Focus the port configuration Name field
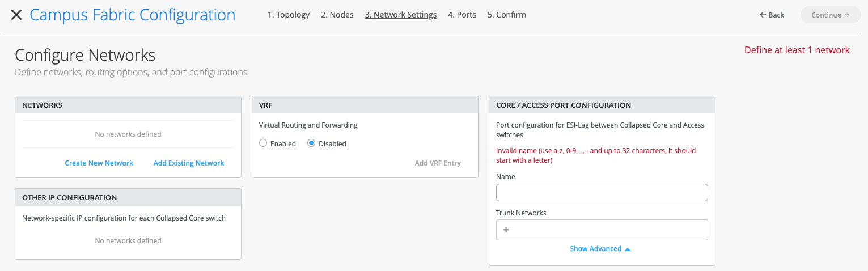Screen dimensions: 868x271 (602, 193)
